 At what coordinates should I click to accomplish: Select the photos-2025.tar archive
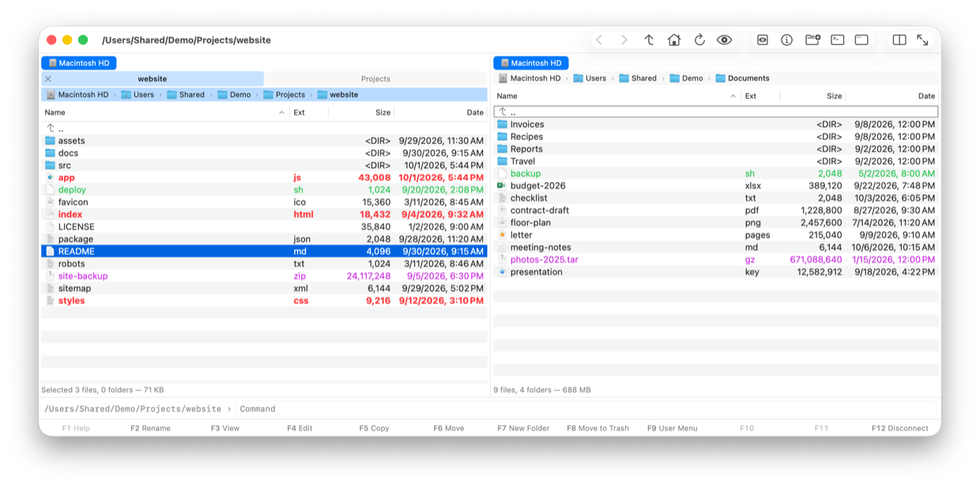click(715, 259)
